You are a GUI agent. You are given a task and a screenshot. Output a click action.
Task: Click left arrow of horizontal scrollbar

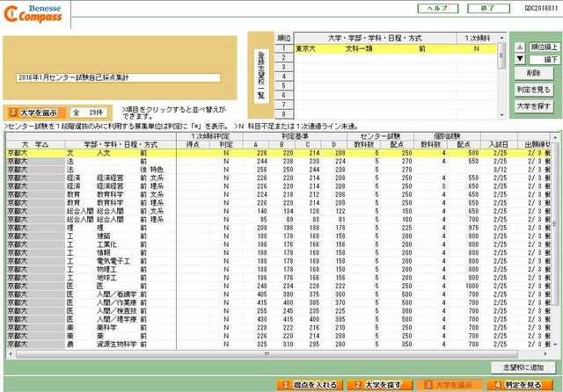pos(11,354)
